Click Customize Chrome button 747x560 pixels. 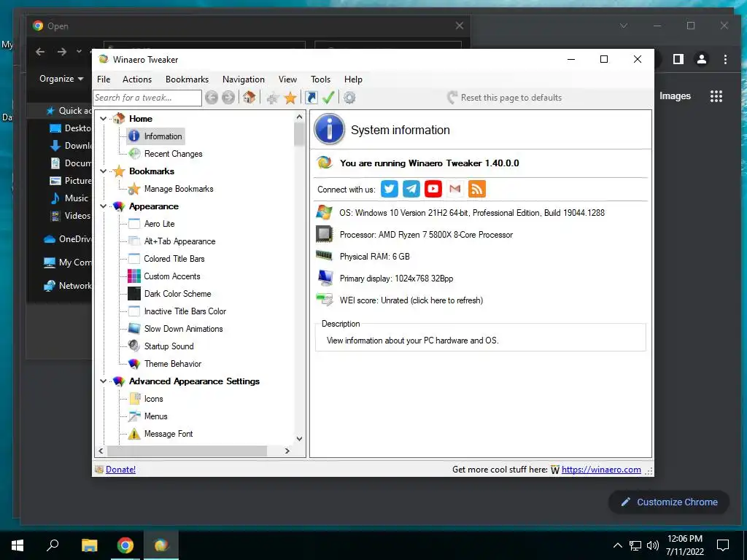point(669,502)
